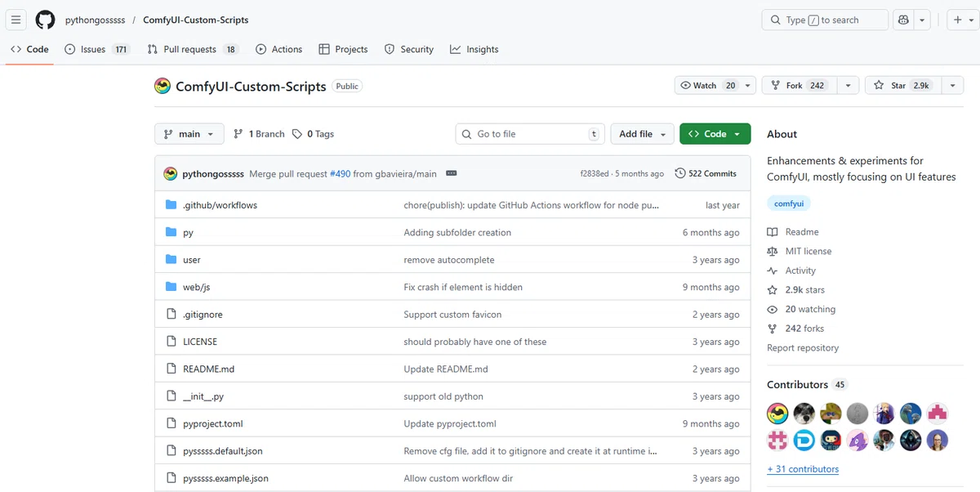Open the hamburger navigation menu
Viewport: 980px width, 492px height.
(16, 20)
